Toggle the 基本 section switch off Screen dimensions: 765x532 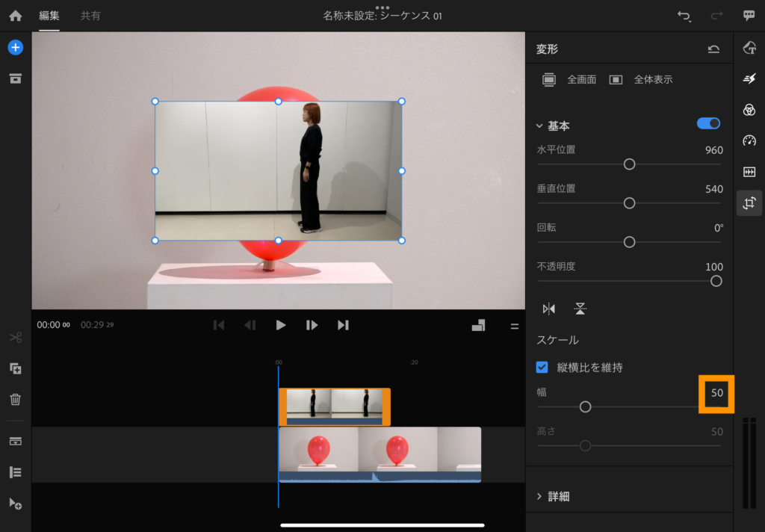708,123
